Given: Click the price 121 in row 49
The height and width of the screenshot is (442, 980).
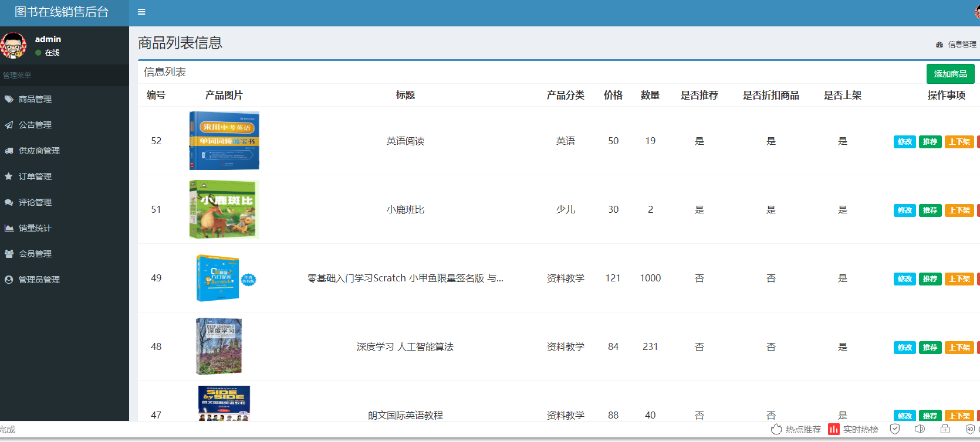Looking at the screenshot, I should click(613, 278).
